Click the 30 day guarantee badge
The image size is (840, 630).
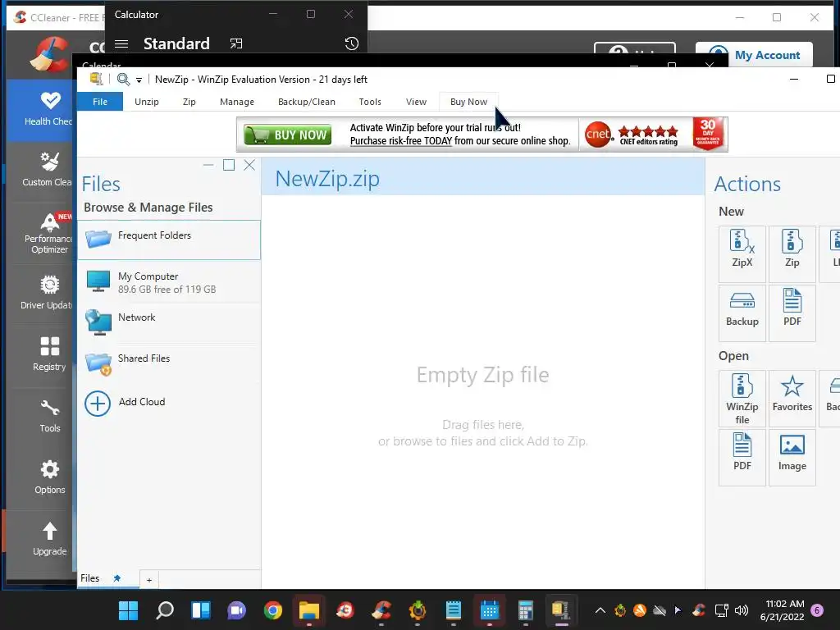pyautogui.click(x=708, y=134)
